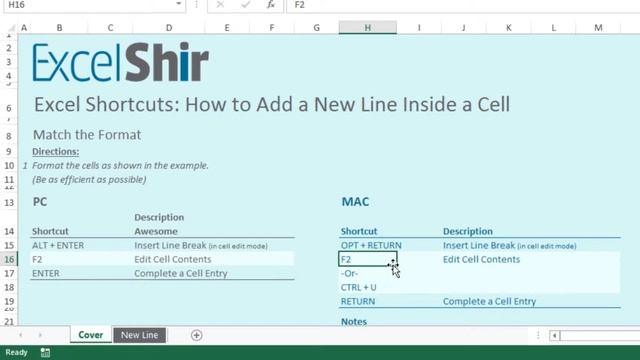
Task: Switch to the Cover sheet tab
Action: tap(91, 335)
